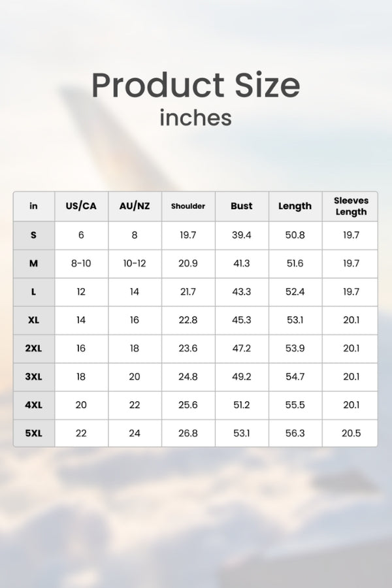Click the Bust column header

pos(242,206)
